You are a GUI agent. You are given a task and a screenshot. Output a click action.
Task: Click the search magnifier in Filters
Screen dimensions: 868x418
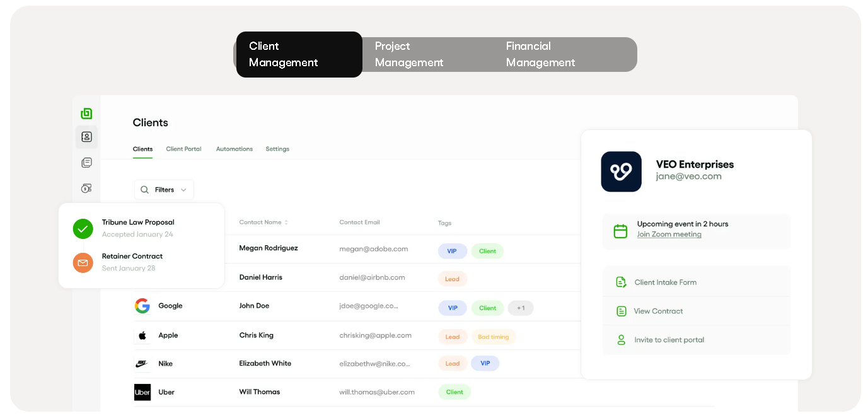144,190
